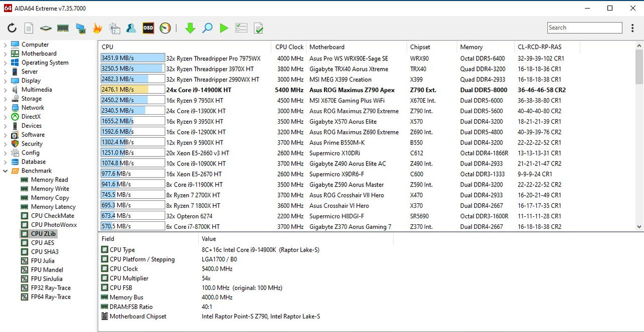Click the document with green checkmark icon
The height and width of the screenshot is (332, 644).
pyautogui.click(x=258, y=28)
